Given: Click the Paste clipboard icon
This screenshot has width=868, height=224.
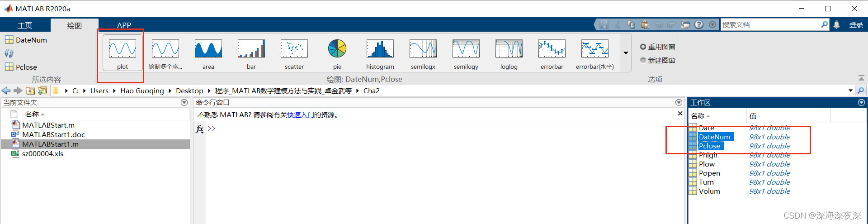Looking at the screenshot, I should coord(645,25).
